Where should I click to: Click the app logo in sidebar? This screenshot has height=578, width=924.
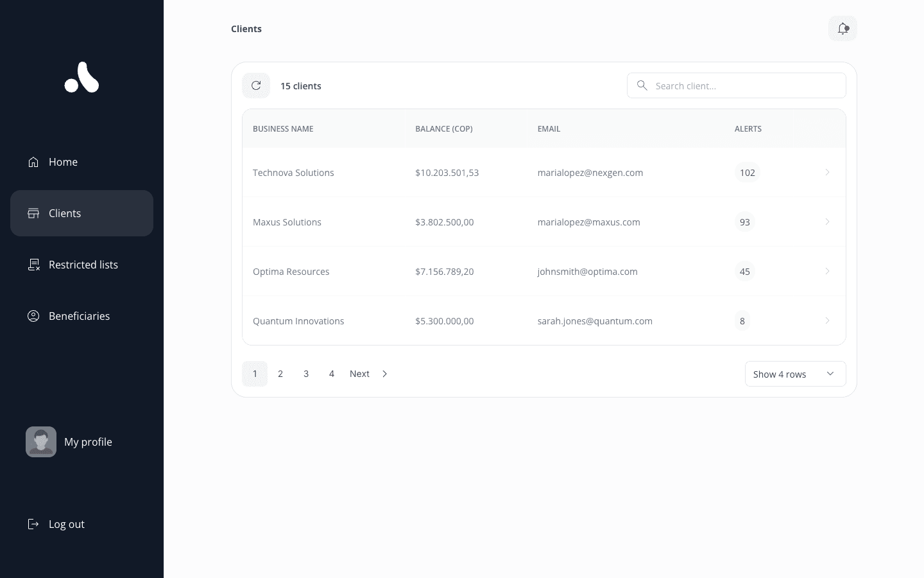[x=81, y=77]
